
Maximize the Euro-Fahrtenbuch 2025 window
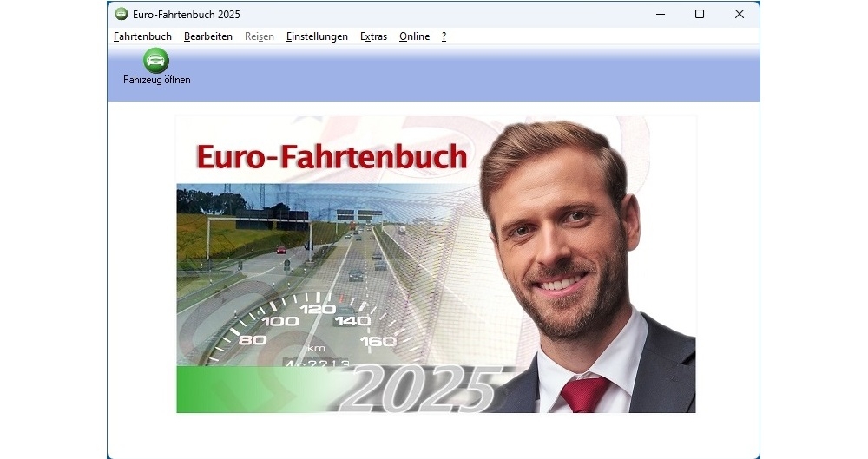[x=700, y=15]
